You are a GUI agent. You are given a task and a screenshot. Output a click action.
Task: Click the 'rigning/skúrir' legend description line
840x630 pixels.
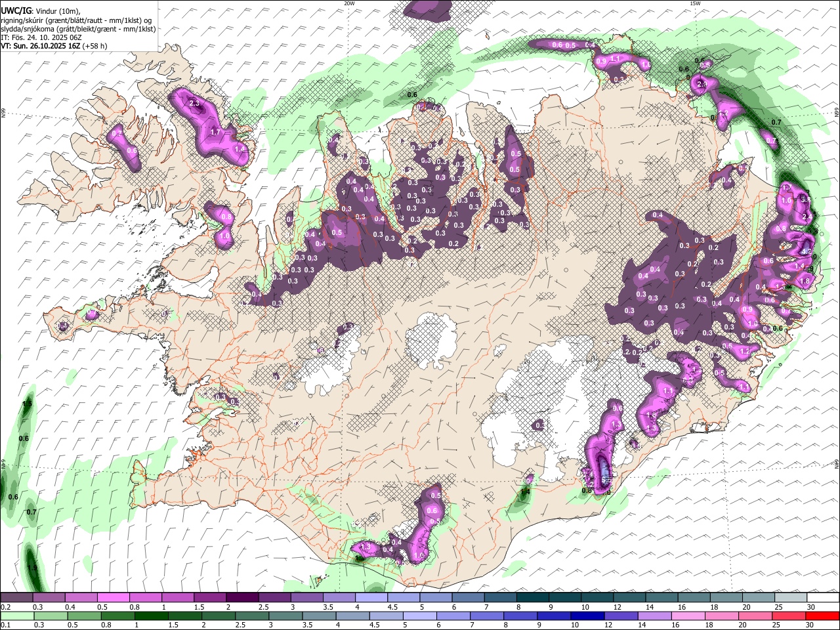[77, 20]
